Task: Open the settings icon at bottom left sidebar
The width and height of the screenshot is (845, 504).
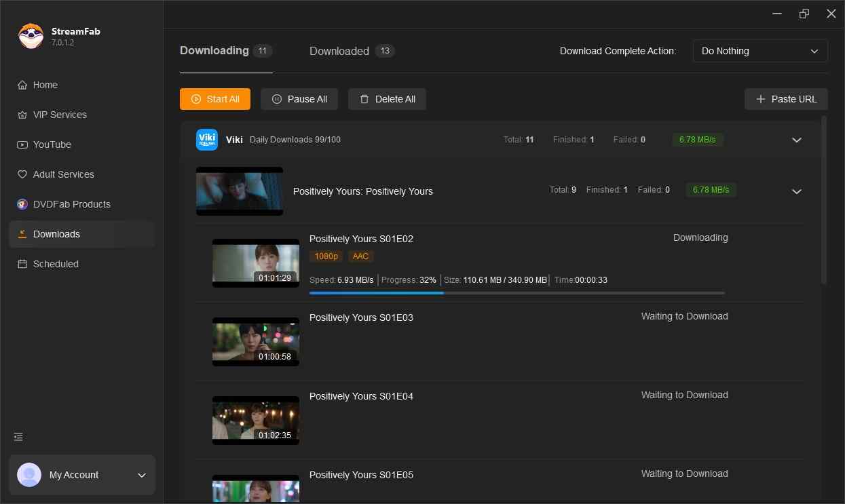Action: point(18,437)
